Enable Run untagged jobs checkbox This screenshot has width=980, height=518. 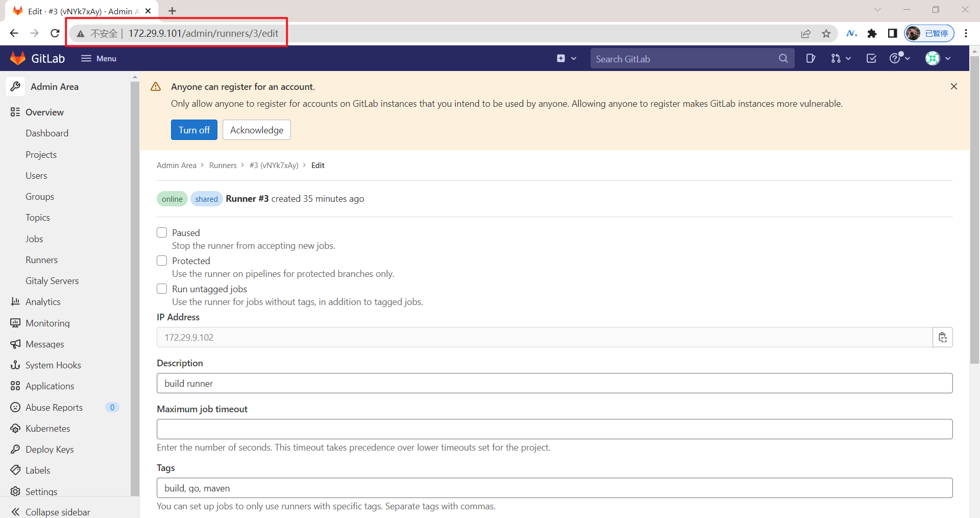point(162,289)
